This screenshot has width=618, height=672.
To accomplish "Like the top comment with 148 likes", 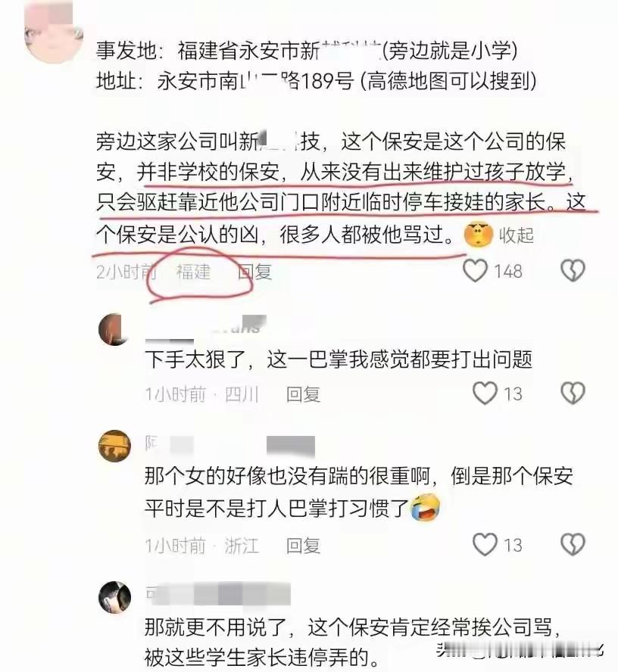I will pos(476,271).
